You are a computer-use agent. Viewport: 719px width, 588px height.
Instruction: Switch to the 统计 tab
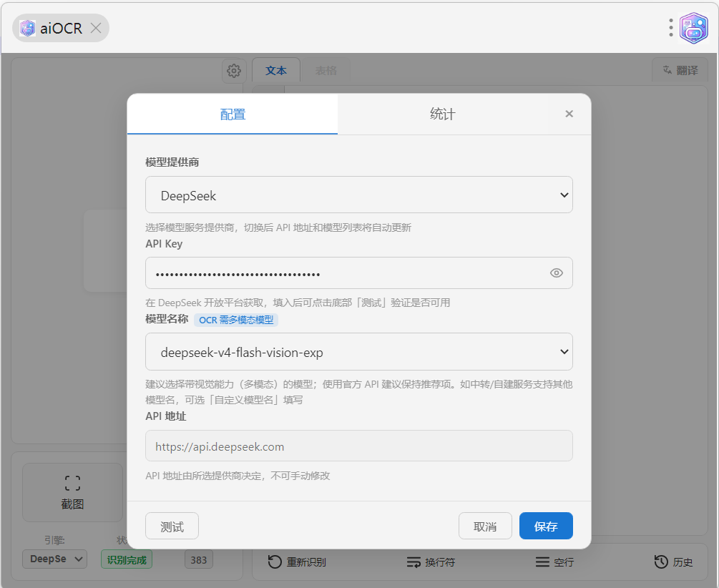pos(443,114)
